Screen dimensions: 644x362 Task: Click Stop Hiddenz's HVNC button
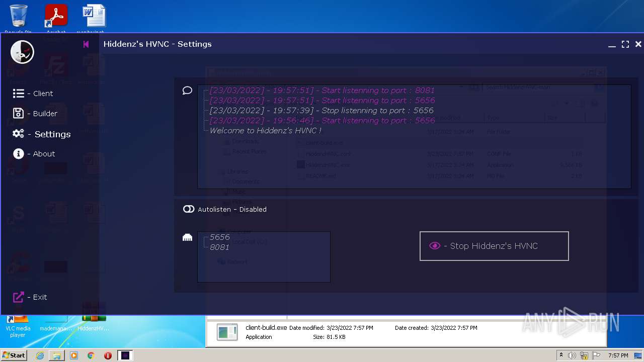point(494,246)
